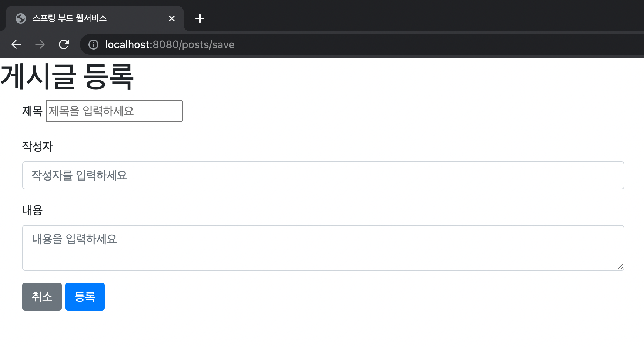The width and height of the screenshot is (644, 347).
Task: Click the 내용 label
Action: (33, 210)
